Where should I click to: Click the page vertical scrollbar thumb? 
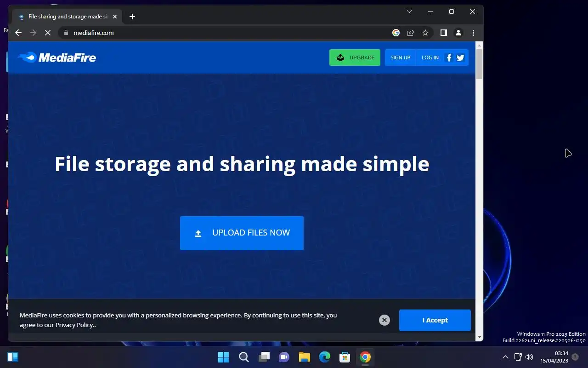(x=480, y=64)
